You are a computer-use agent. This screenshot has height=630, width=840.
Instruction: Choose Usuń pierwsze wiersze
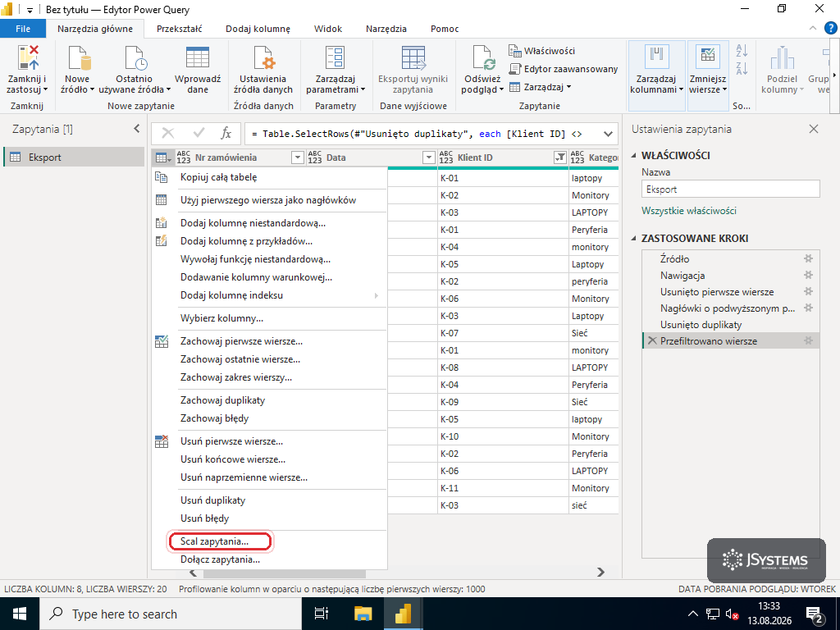(x=269, y=441)
